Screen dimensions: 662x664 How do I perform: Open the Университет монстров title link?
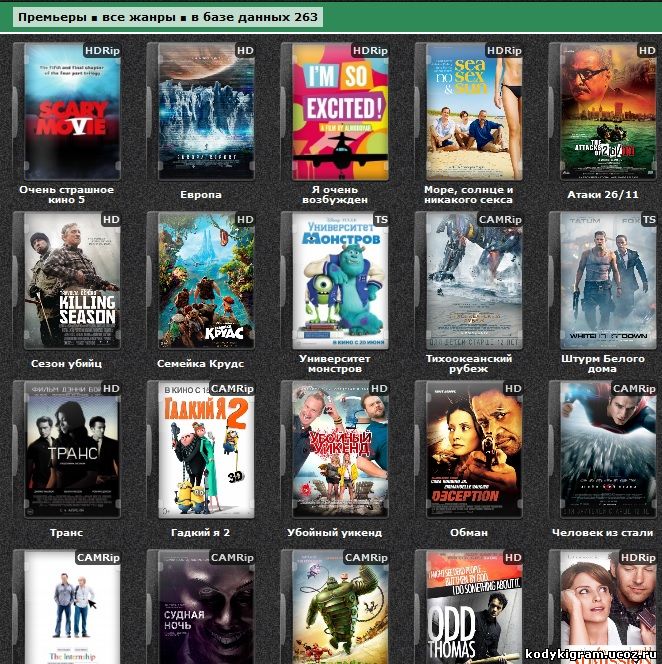point(335,363)
